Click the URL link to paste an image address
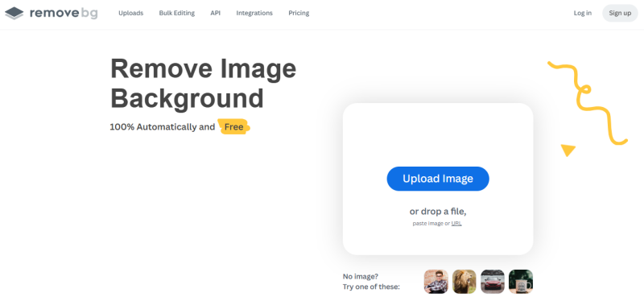Image resolution: width=644 pixels, height=297 pixels. tap(456, 224)
